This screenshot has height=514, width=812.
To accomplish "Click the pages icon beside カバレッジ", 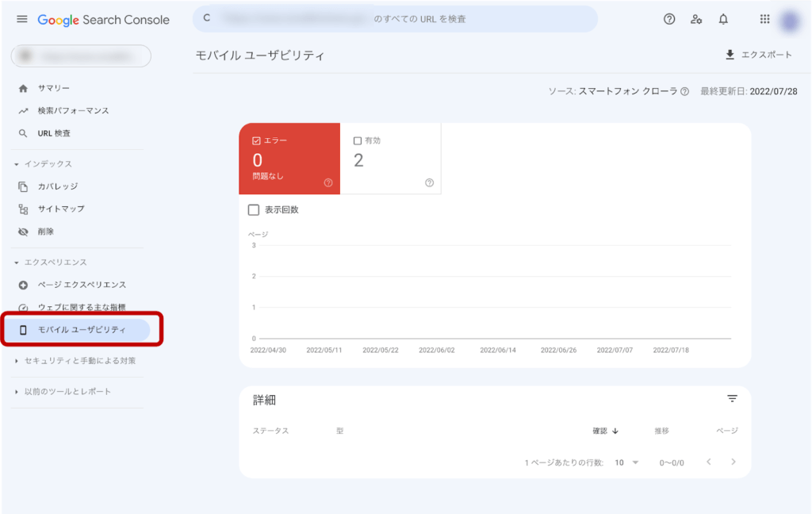I will click(x=23, y=186).
